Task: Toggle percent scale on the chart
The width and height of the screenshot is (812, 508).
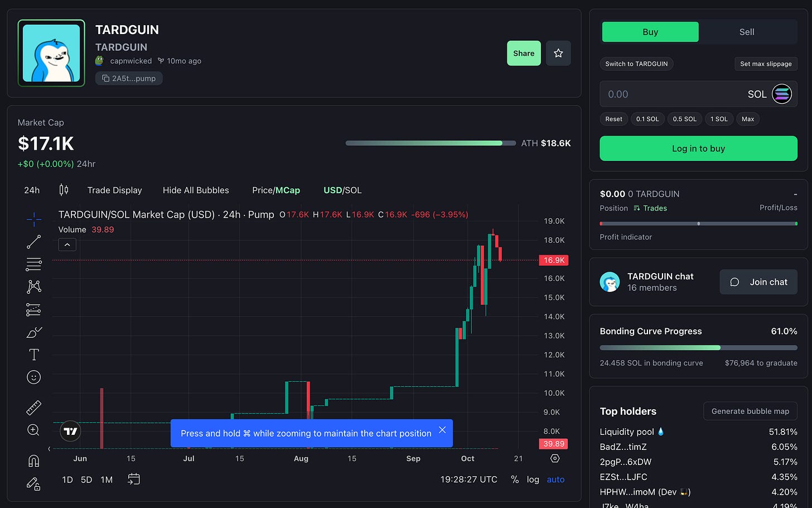Action: click(515, 480)
